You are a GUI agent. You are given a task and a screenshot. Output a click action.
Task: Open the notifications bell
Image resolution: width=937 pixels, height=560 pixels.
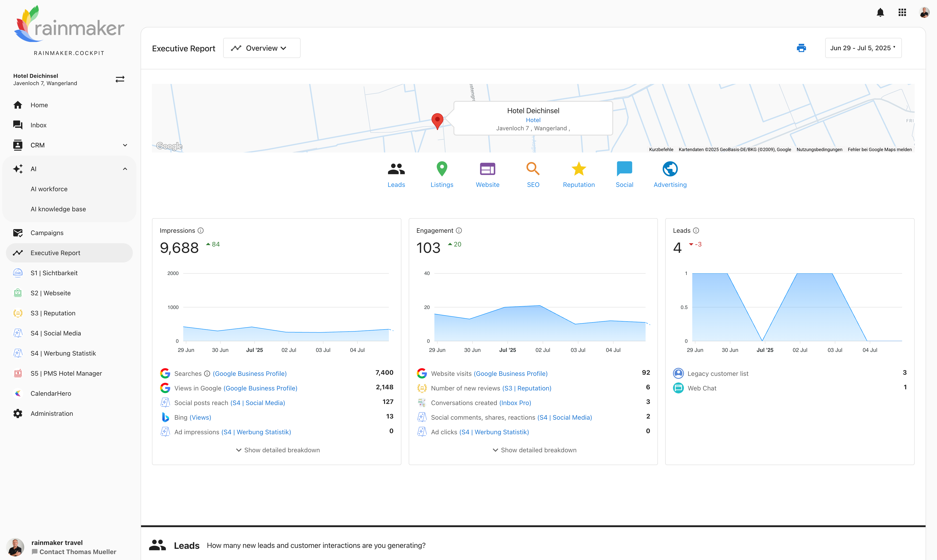880,13
